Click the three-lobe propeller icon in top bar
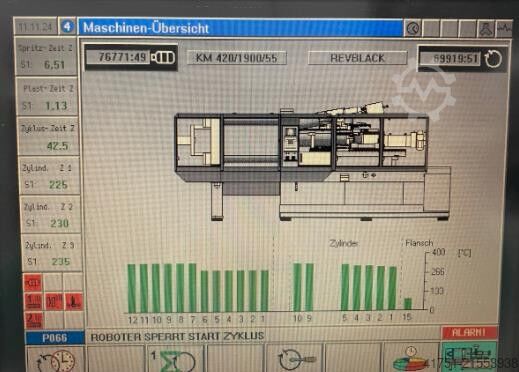Screen dimensions: 519x372 tap(486, 29)
